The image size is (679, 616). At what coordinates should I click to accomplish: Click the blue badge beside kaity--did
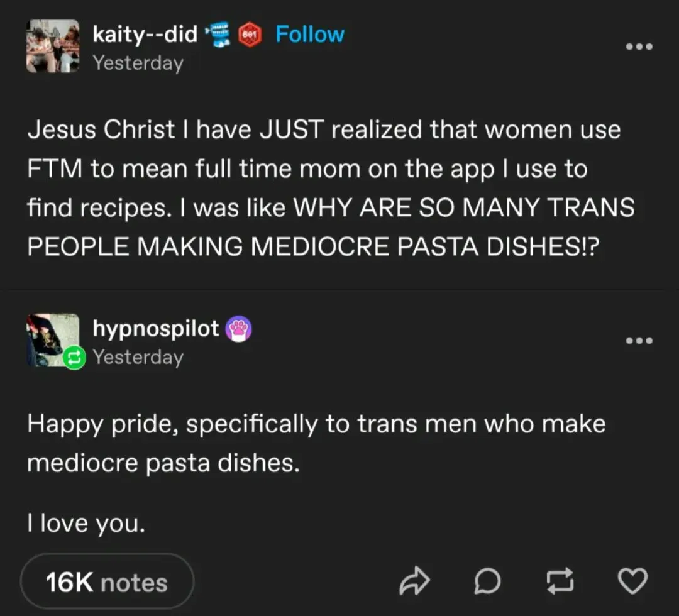click(x=217, y=35)
